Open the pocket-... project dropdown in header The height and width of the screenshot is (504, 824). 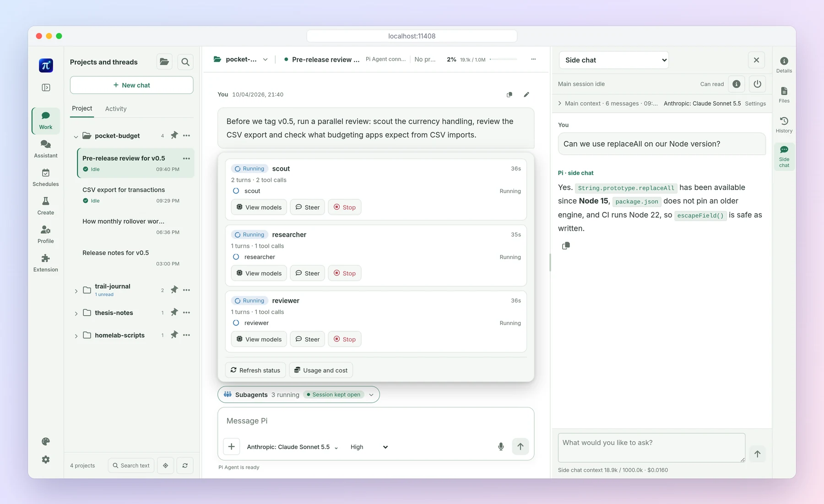(x=241, y=59)
